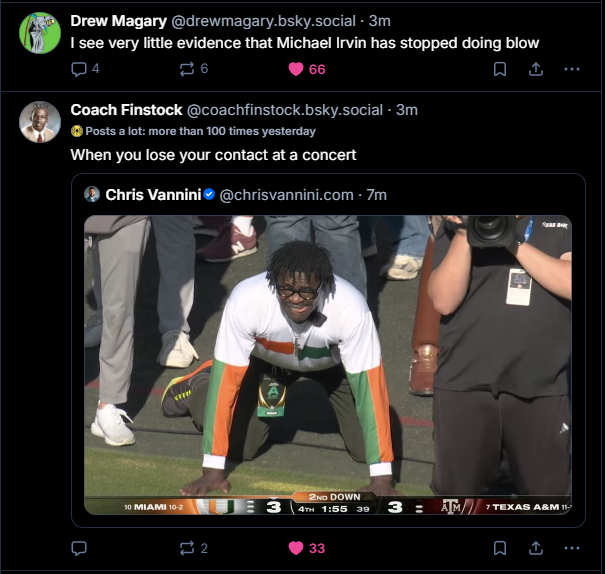The height and width of the screenshot is (574, 605).
Task: Open the Miami game image in quoted post
Action: click(x=328, y=365)
